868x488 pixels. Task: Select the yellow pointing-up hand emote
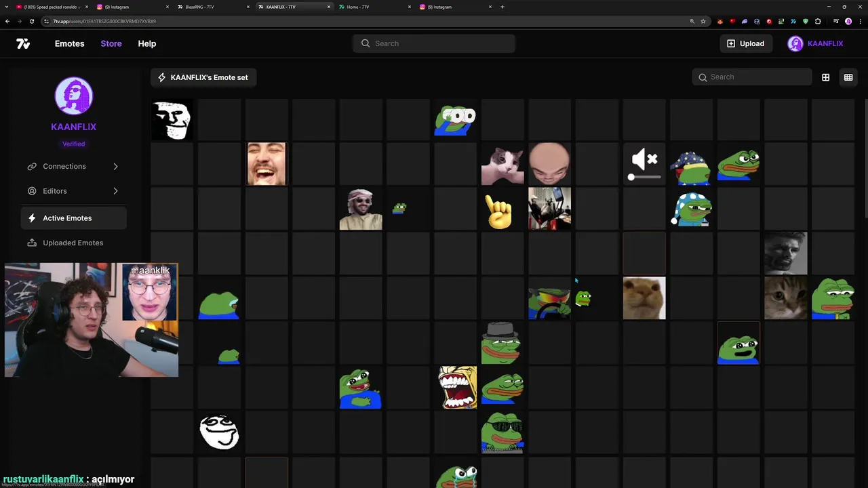(x=499, y=211)
